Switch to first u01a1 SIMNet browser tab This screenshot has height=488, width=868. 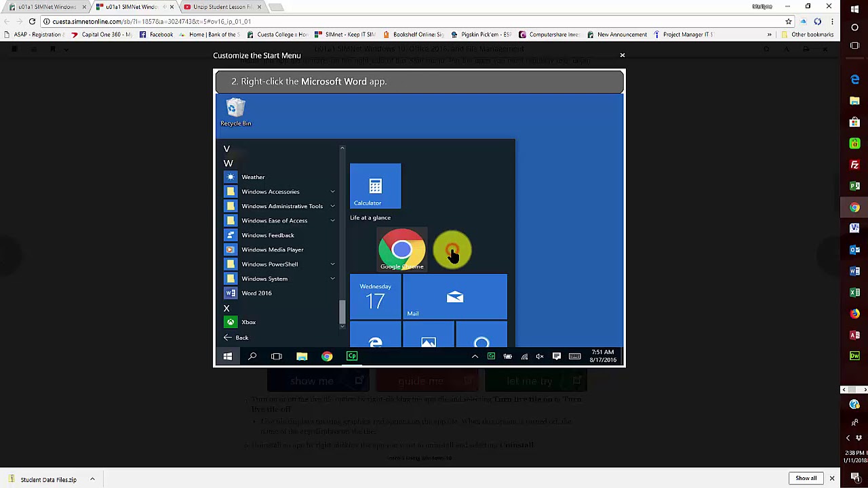tap(46, 7)
